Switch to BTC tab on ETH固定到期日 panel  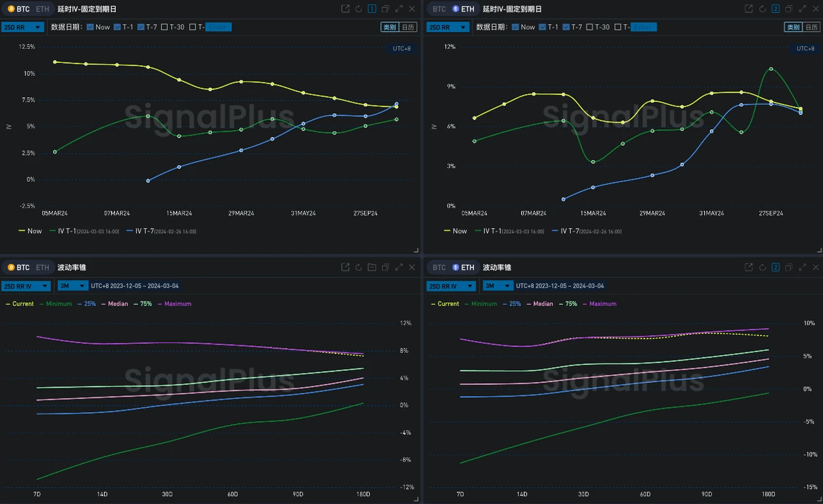coord(439,8)
